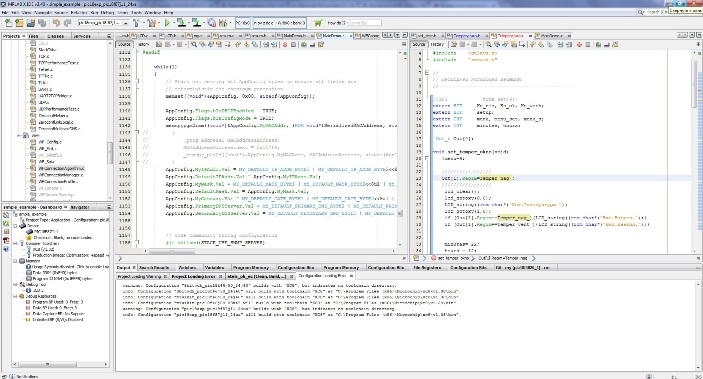Open the File menu

point(5,13)
